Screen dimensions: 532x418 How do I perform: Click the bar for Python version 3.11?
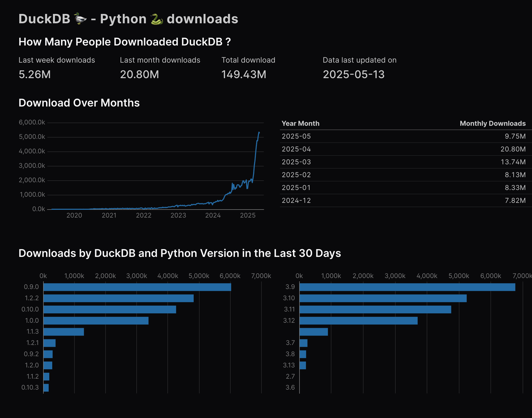[x=375, y=310]
